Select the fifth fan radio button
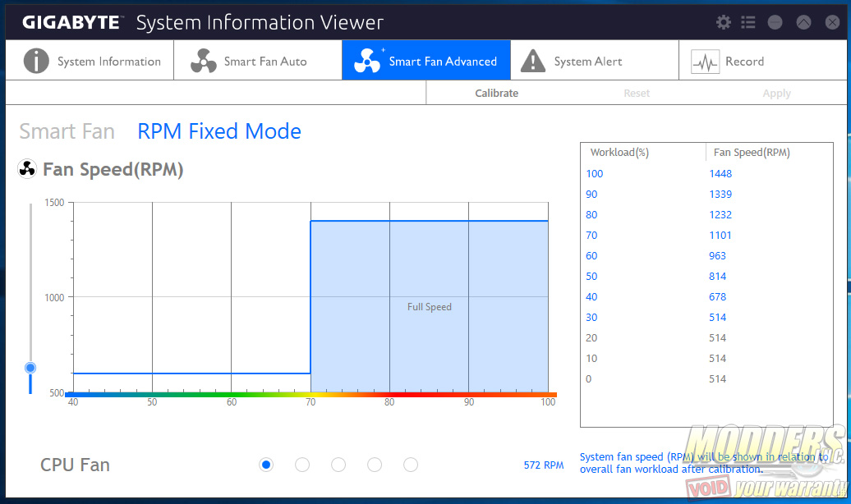 tap(411, 465)
